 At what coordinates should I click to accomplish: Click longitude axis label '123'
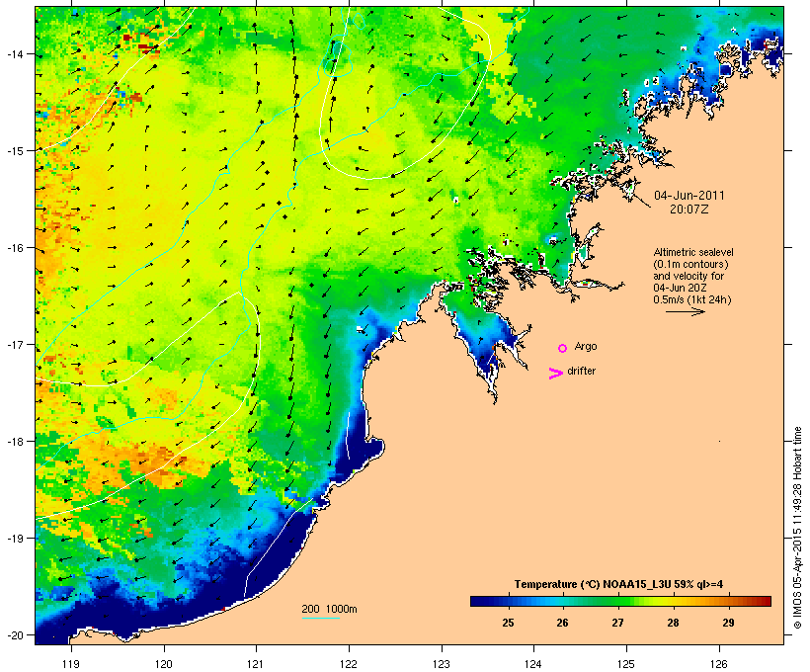click(442, 664)
